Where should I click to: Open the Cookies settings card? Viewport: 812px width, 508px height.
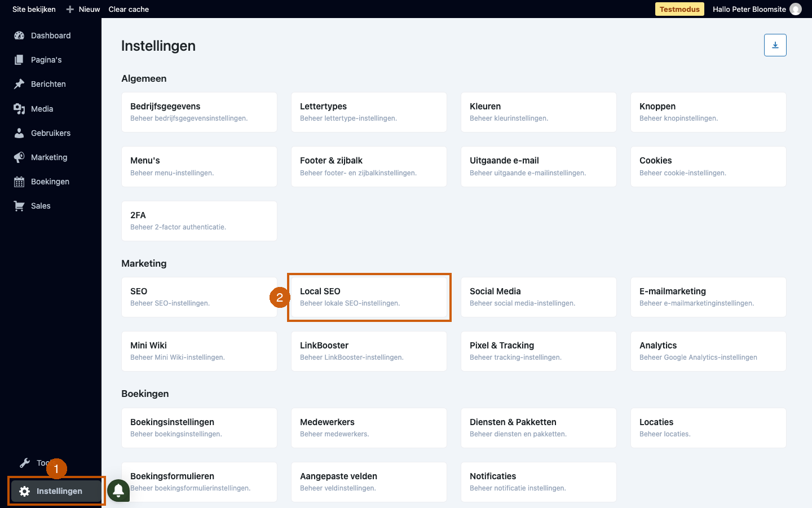pyautogui.click(x=708, y=166)
